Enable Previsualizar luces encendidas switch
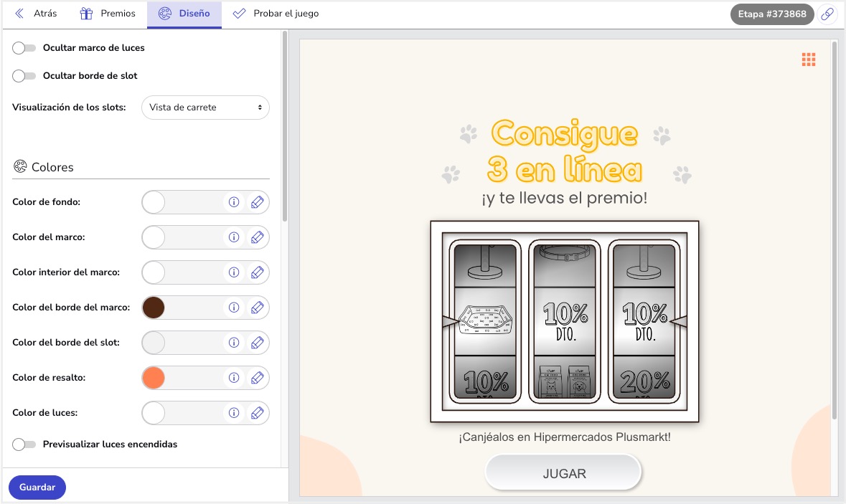 24,444
